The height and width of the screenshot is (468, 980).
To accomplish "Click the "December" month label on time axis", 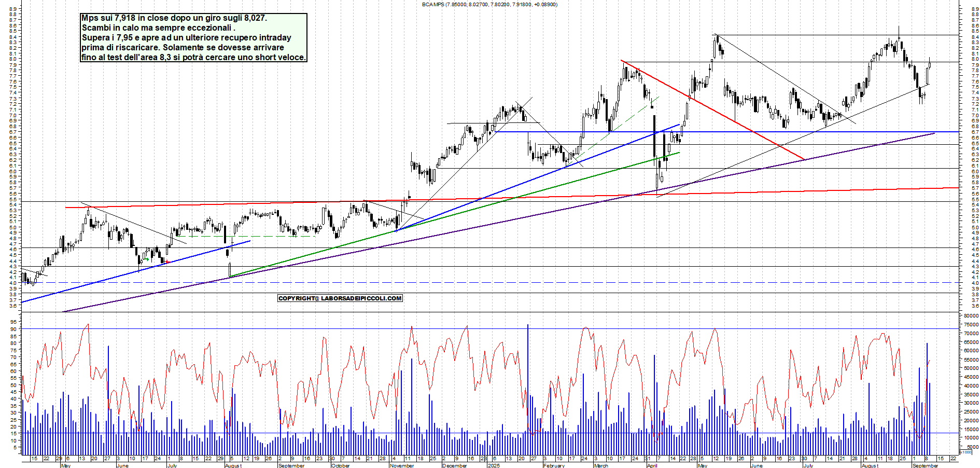I will point(455,465).
